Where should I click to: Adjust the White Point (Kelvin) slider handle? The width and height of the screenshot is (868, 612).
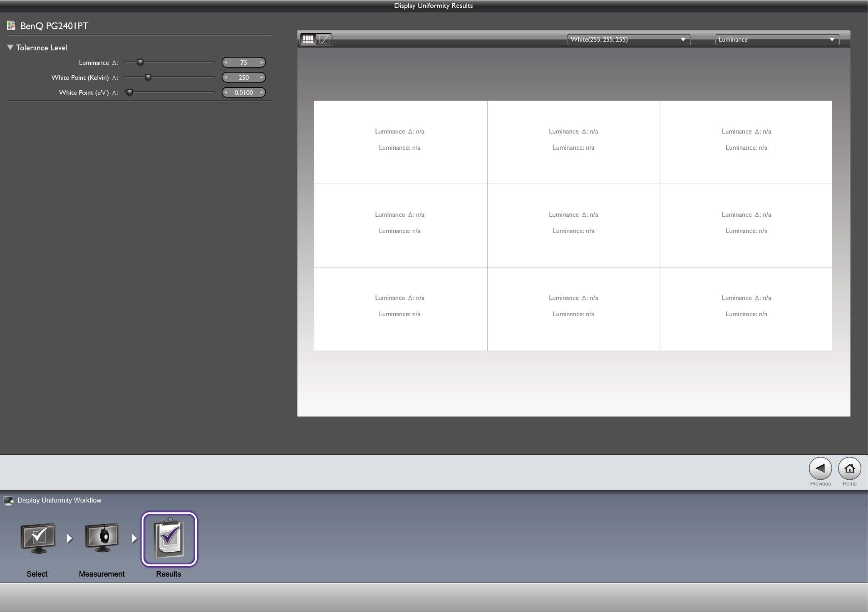pos(148,78)
